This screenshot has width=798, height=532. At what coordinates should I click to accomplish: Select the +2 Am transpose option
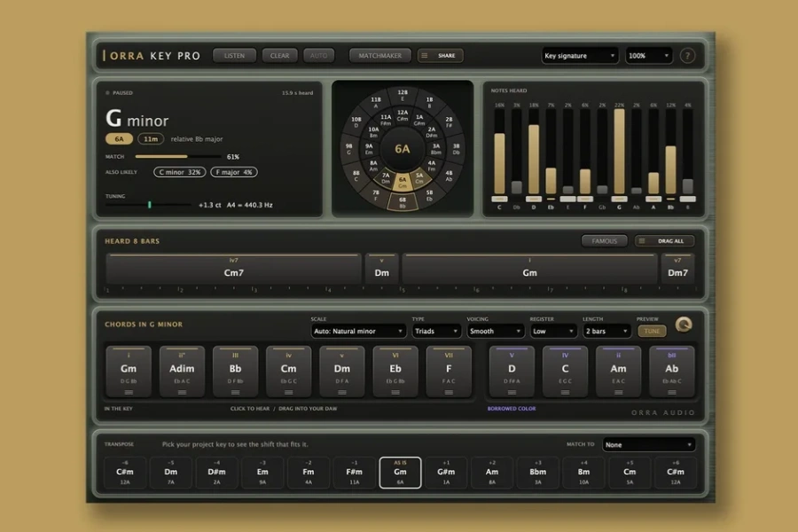tap(491, 473)
